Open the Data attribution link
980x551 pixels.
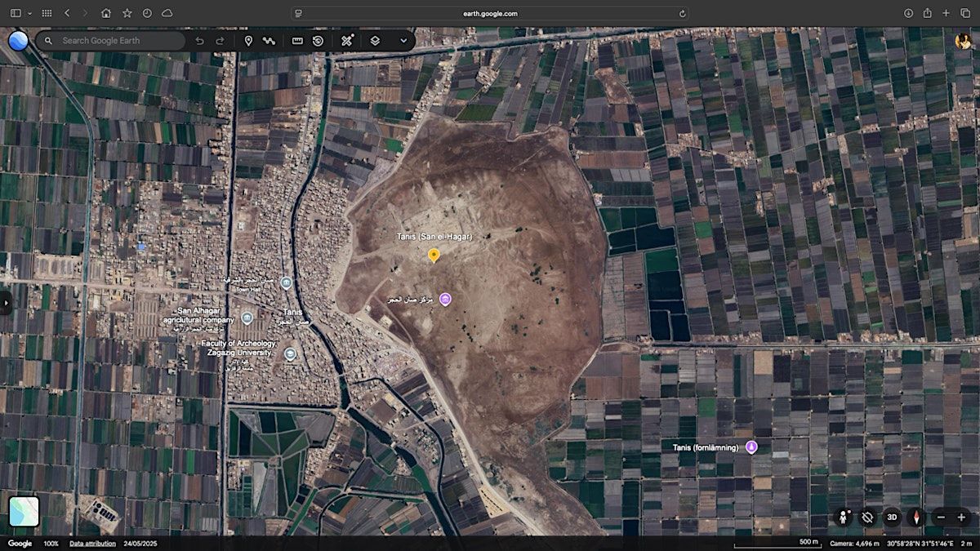[92, 544]
